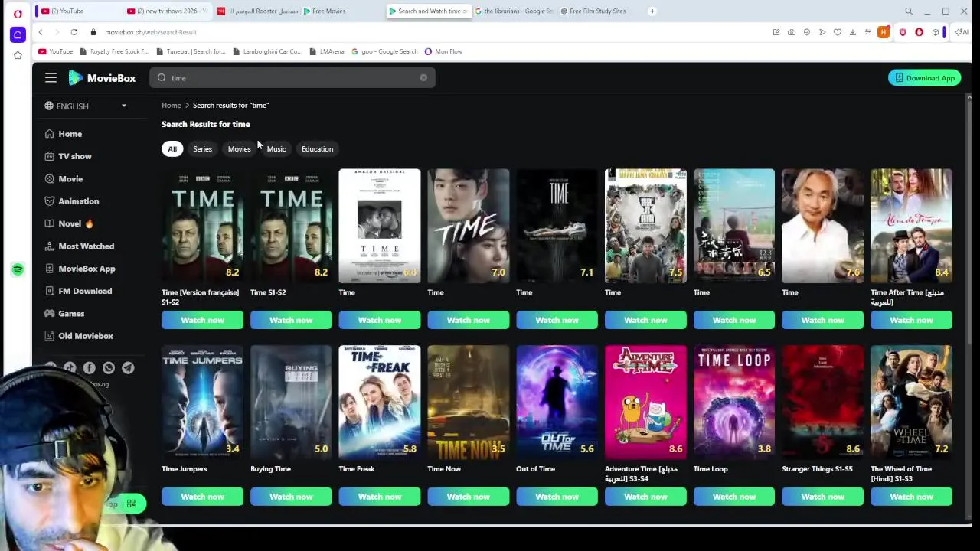Click the Time Jumpers title text
This screenshot has height=551, width=980.
click(x=185, y=469)
